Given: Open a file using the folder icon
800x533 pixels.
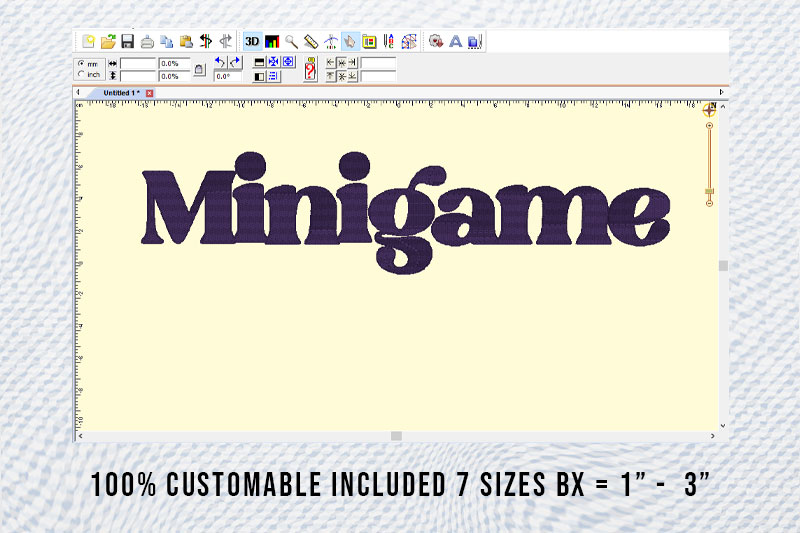Looking at the screenshot, I should (x=108, y=41).
